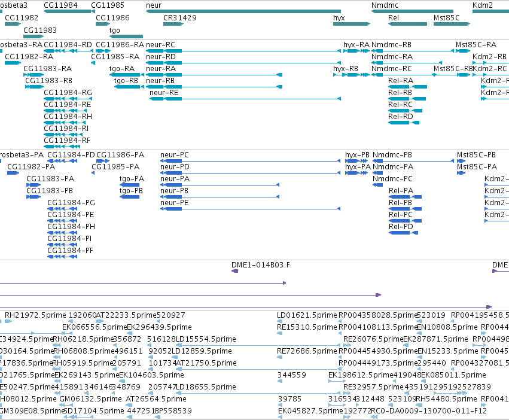The height and width of the screenshot is (420, 509).
Task: Select the Rel gene label
Action: coord(394,17)
